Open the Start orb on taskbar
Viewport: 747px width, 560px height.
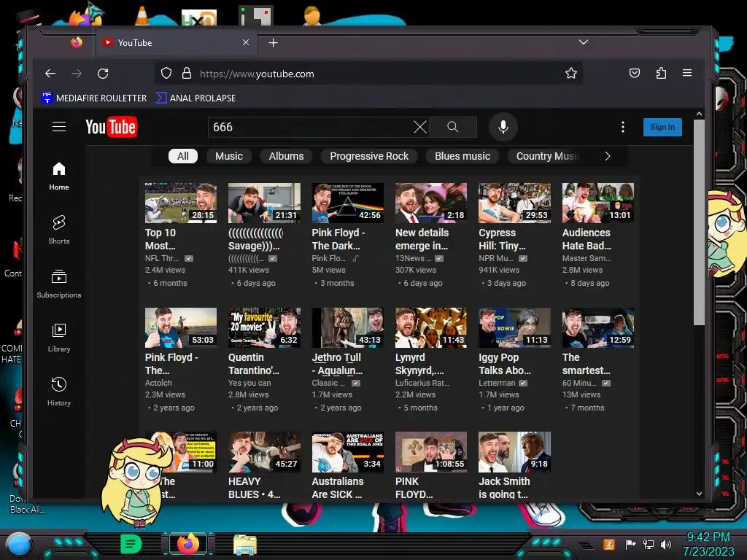coord(18,544)
